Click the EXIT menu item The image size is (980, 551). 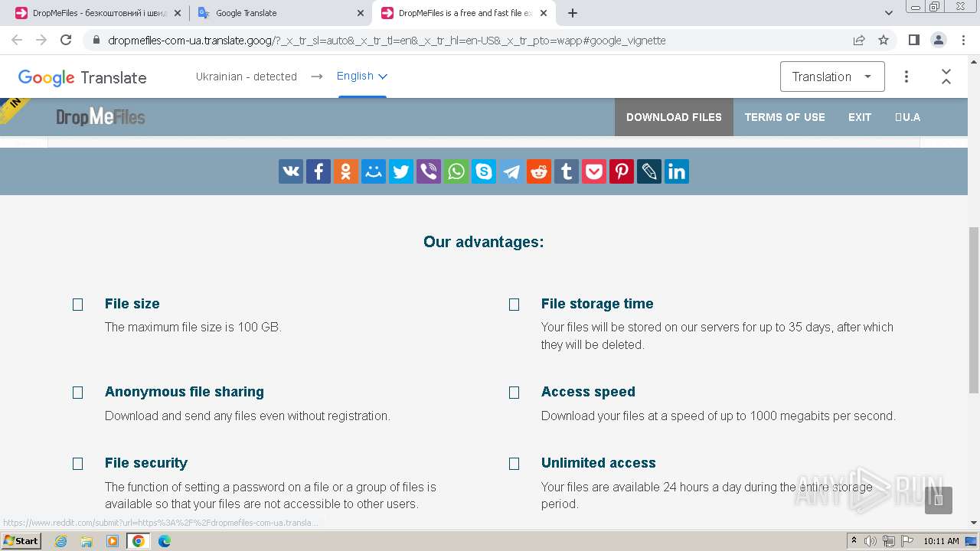[860, 117]
